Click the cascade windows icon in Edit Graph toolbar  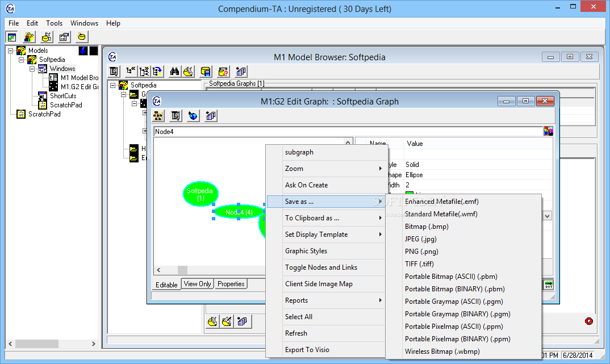click(x=211, y=116)
